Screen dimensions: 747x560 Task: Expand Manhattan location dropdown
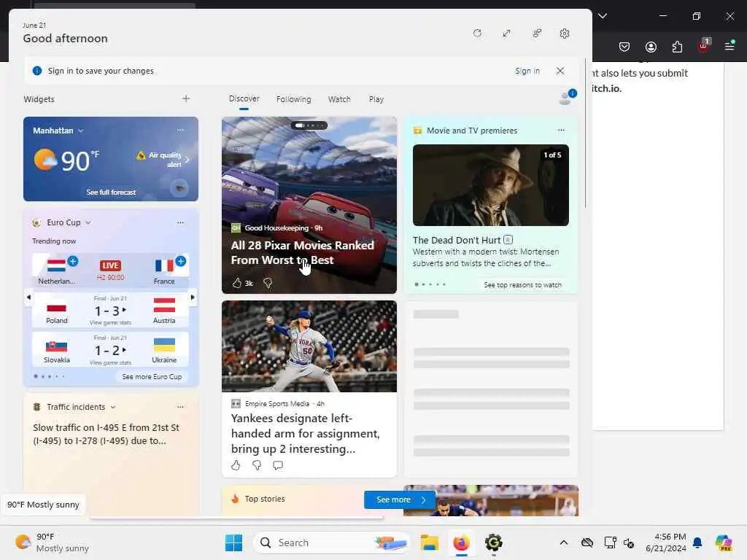point(81,131)
